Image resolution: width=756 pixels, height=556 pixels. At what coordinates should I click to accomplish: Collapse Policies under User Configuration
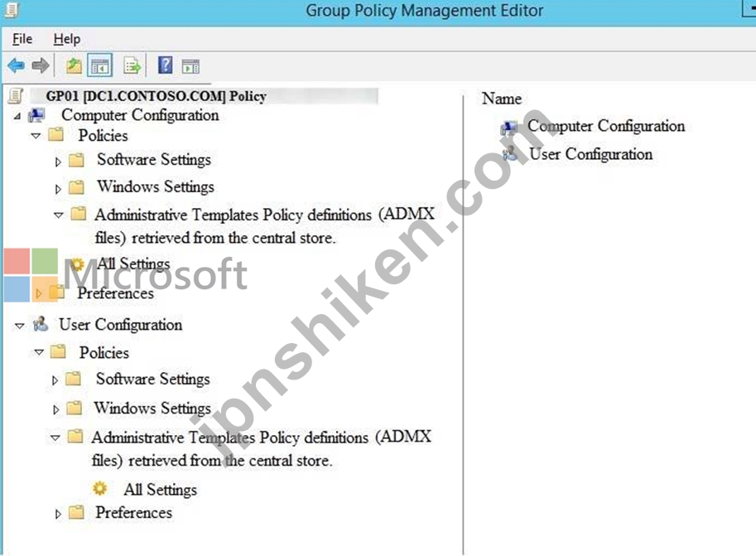click(x=39, y=353)
